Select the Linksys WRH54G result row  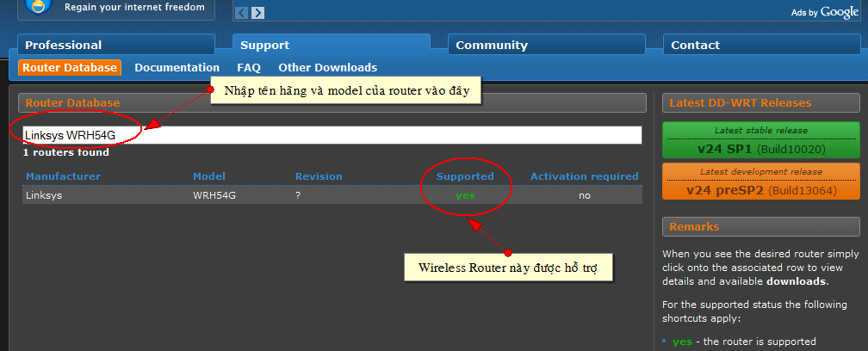coord(332,195)
